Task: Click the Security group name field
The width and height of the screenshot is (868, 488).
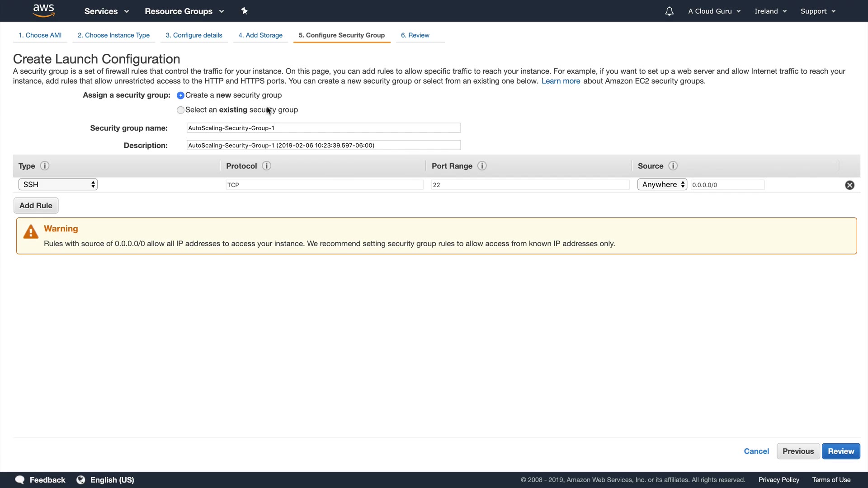Action: click(x=323, y=128)
